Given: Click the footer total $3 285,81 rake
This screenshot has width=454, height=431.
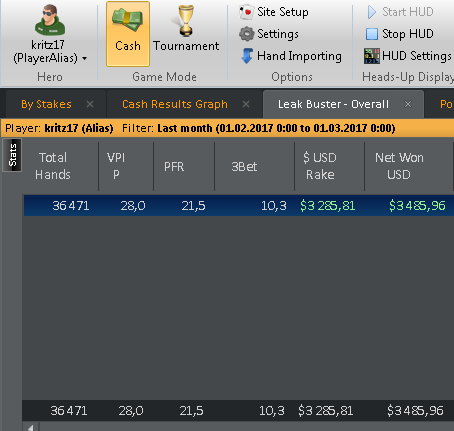Looking at the screenshot, I should tap(326, 411).
